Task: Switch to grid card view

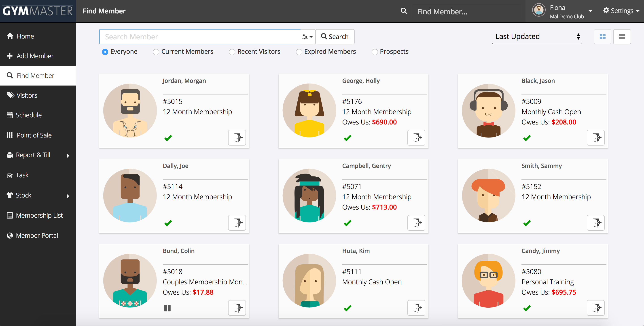Action: coord(602,37)
